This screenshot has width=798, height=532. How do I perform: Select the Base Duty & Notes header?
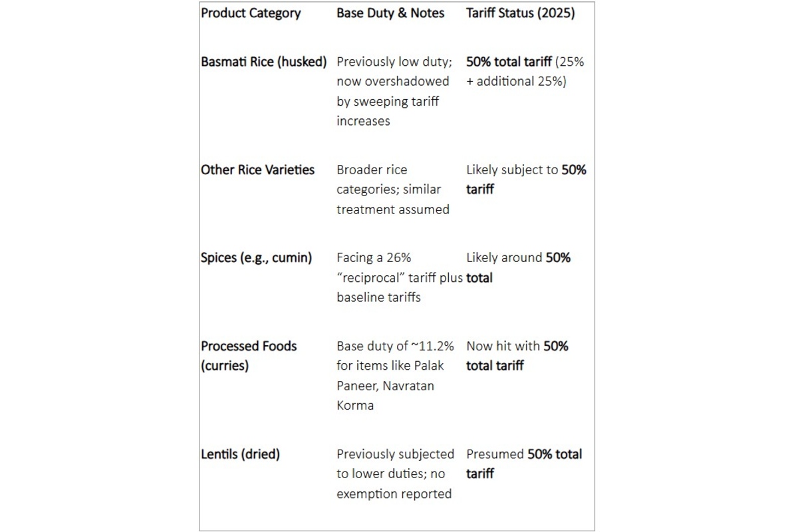[x=390, y=13]
